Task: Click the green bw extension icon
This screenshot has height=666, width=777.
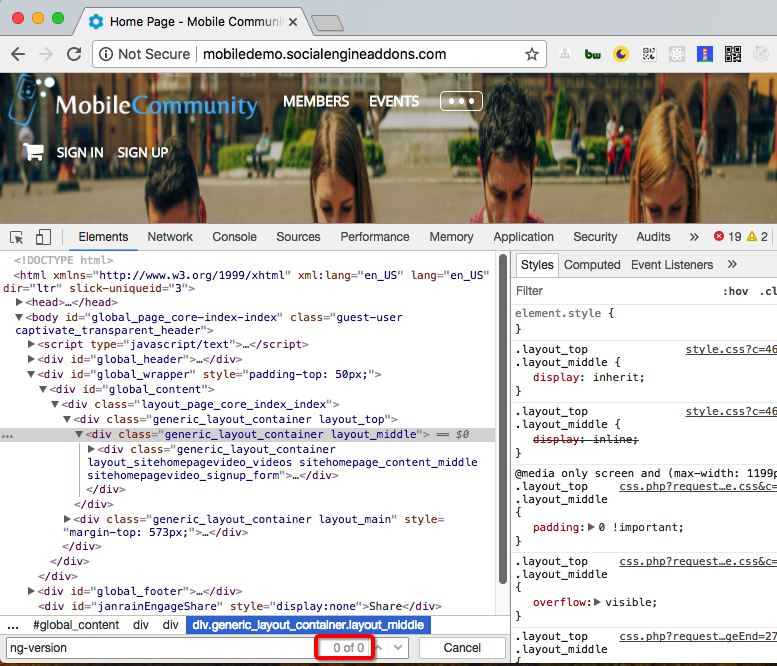Action: 593,54
